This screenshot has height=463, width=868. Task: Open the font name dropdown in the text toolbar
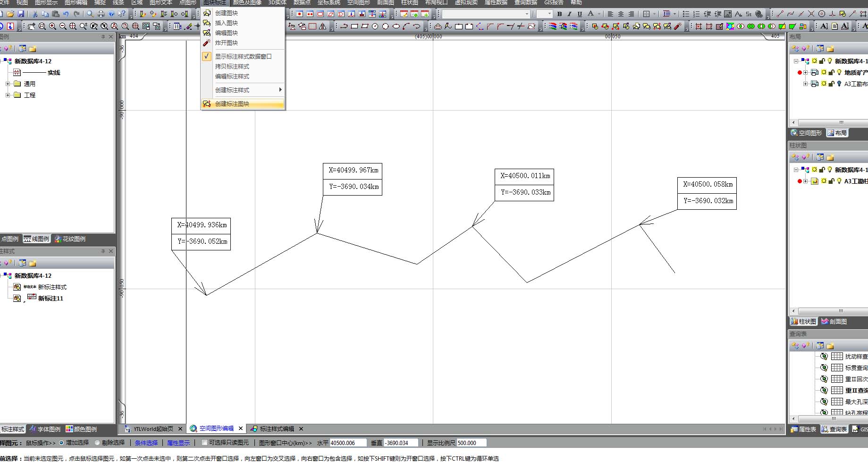click(x=527, y=14)
